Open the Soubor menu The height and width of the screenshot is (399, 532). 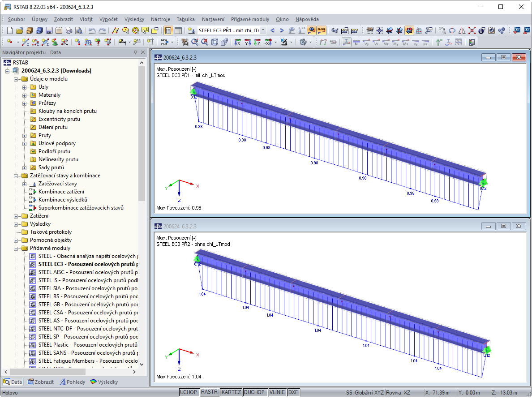(x=16, y=19)
